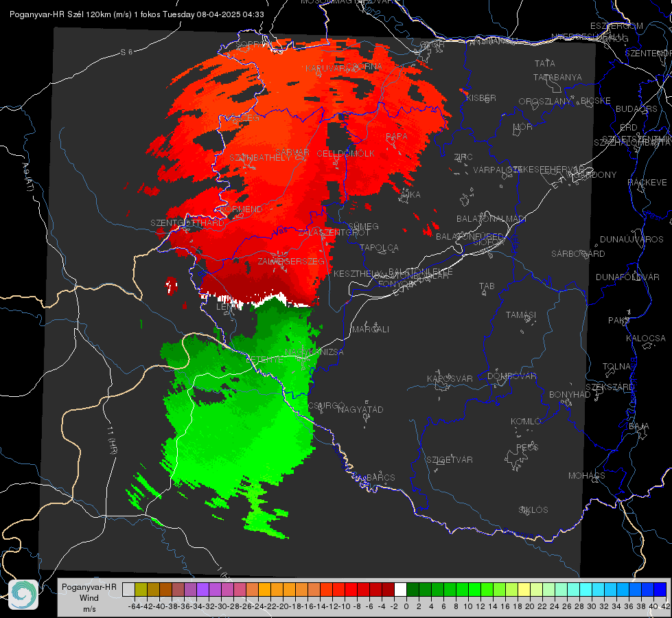
Task: Click the RACKEVE label
Action: [647, 183]
